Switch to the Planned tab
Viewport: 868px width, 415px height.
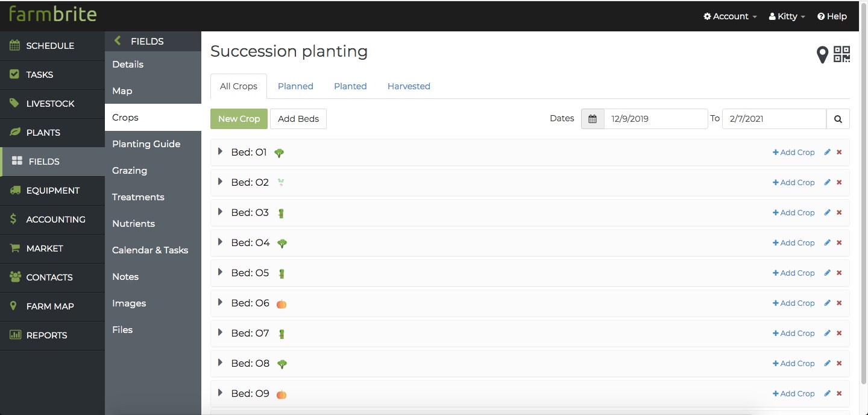[x=295, y=86]
